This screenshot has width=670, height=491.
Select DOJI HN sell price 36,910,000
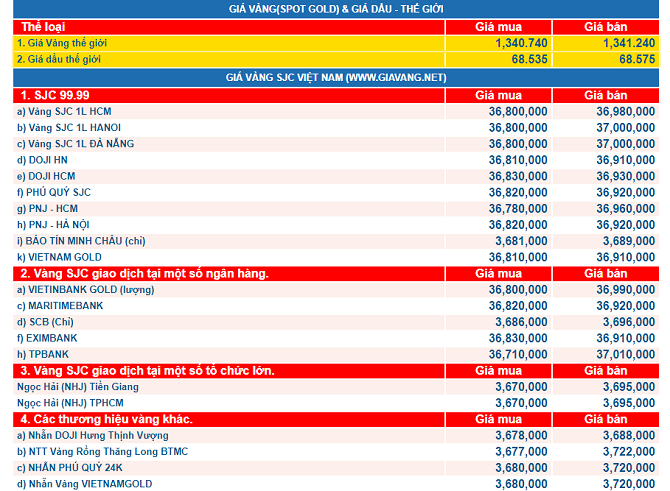(626, 160)
